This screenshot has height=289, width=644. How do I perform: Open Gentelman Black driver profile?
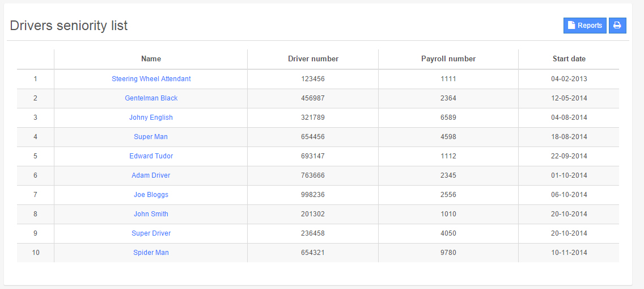pyautogui.click(x=151, y=98)
